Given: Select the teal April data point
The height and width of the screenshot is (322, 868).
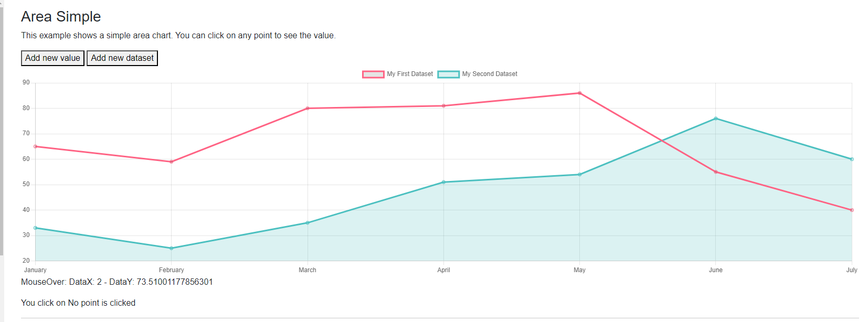Looking at the screenshot, I should (443, 182).
